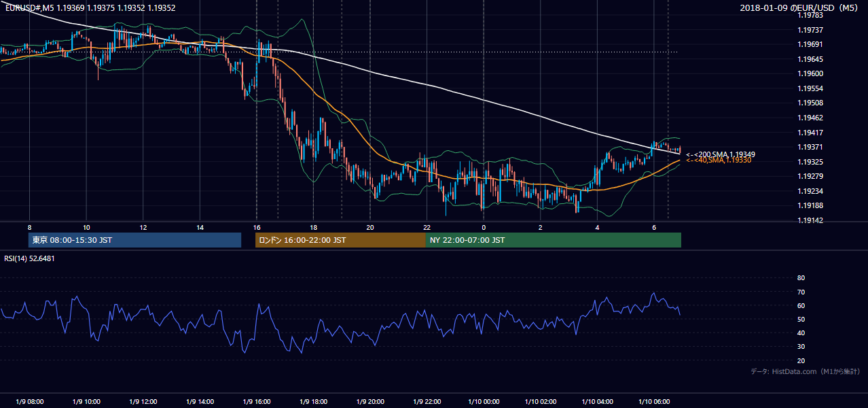Click the 1/9 08:00 date axis label
This screenshot has height=408, width=868.
point(29,402)
